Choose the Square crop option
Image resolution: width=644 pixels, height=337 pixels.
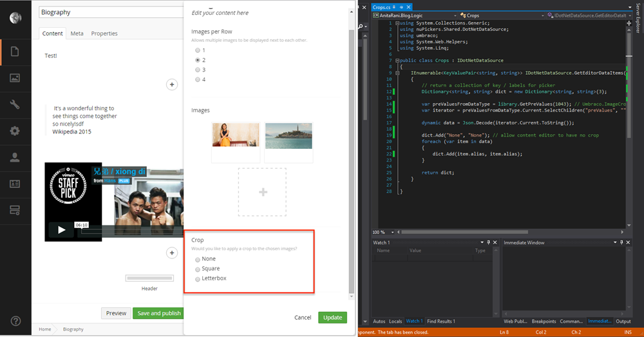[x=198, y=269]
